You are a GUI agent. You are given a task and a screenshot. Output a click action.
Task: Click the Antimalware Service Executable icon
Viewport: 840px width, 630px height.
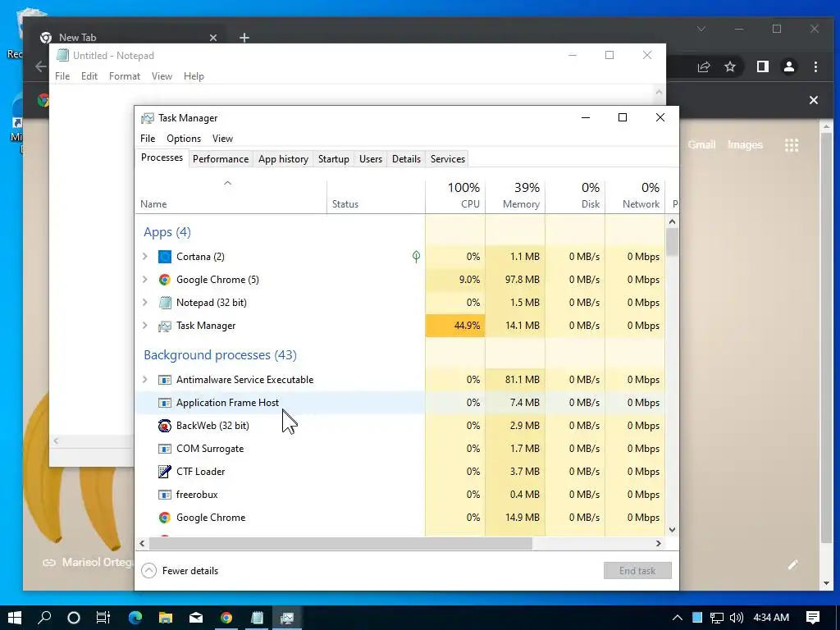pos(164,380)
